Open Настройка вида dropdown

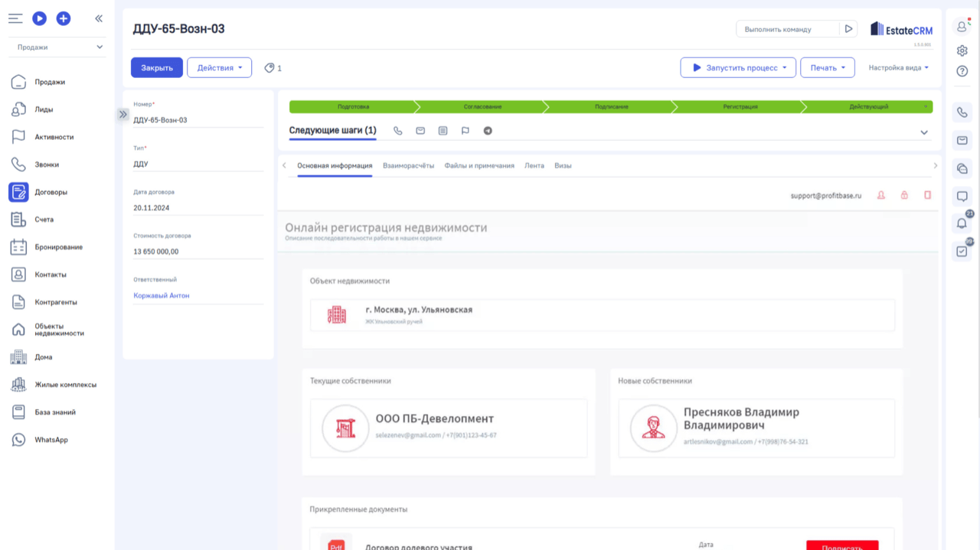pos(899,67)
